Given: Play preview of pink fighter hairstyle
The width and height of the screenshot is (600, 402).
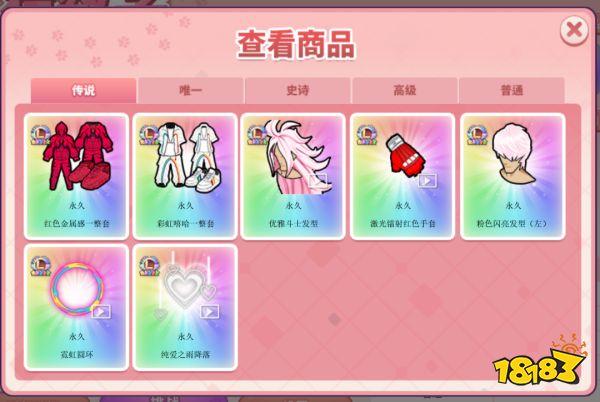Looking at the screenshot, I should pyautogui.click(x=318, y=180).
